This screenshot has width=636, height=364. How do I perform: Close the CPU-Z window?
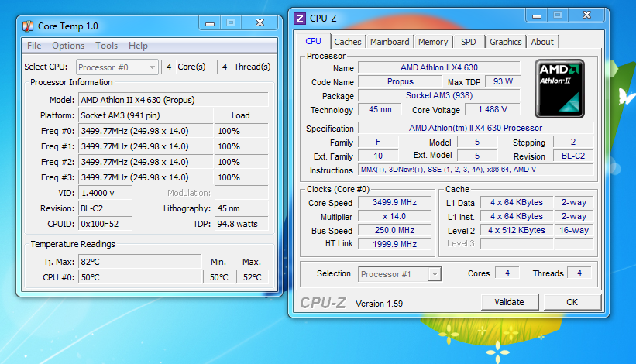tap(586, 15)
